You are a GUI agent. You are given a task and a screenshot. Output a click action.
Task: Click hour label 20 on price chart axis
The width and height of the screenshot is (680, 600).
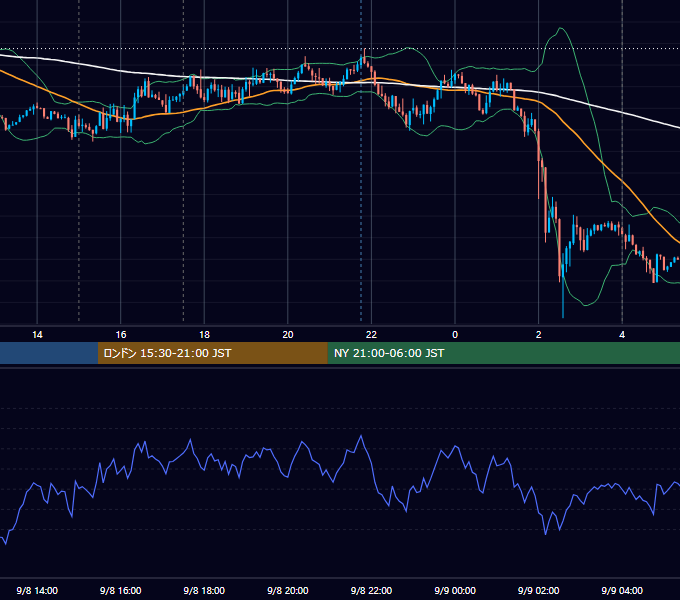[288, 335]
